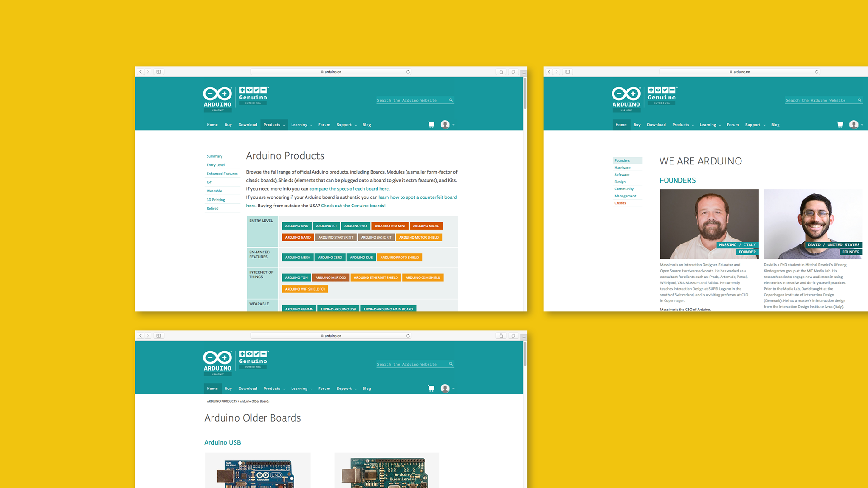Follow the compare the specs of each board link

(349, 189)
